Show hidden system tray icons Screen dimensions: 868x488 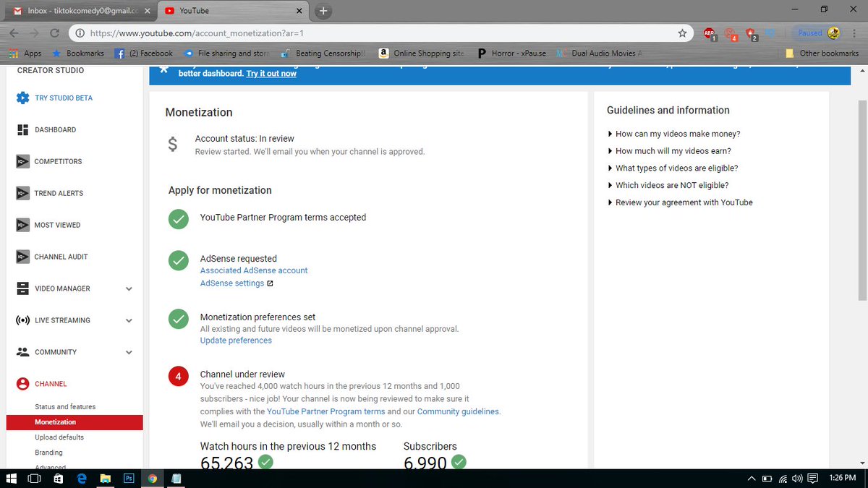pyautogui.click(x=751, y=479)
